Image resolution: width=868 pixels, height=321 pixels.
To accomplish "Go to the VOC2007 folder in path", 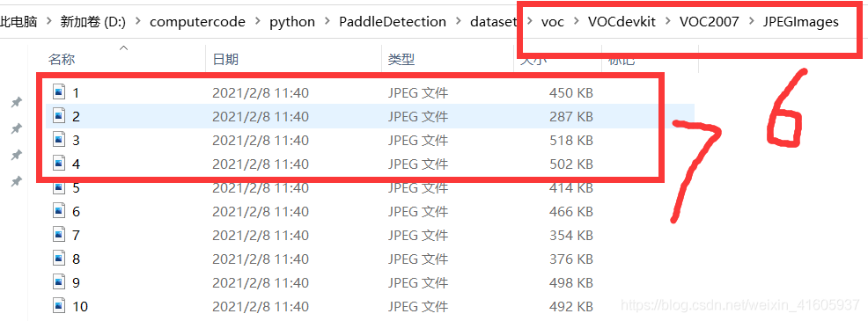I will [x=710, y=22].
